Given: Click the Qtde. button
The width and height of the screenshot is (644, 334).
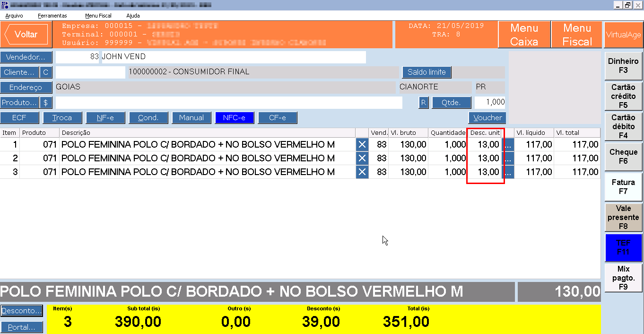Looking at the screenshot, I should [x=452, y=103].
